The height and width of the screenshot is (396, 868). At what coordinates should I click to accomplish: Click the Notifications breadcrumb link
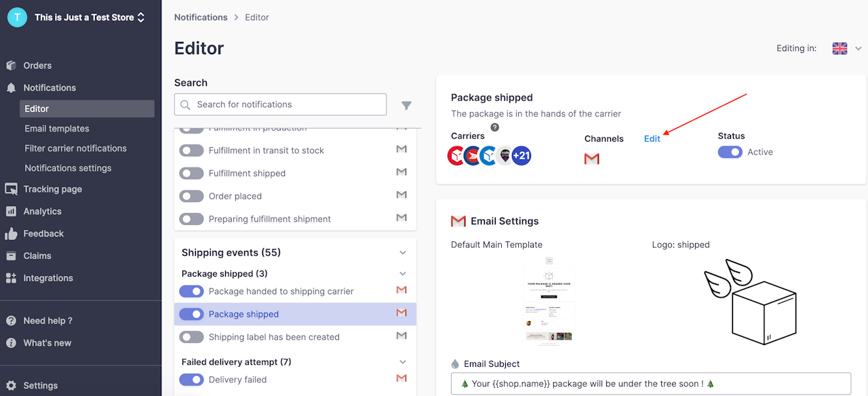pos(201,18)
